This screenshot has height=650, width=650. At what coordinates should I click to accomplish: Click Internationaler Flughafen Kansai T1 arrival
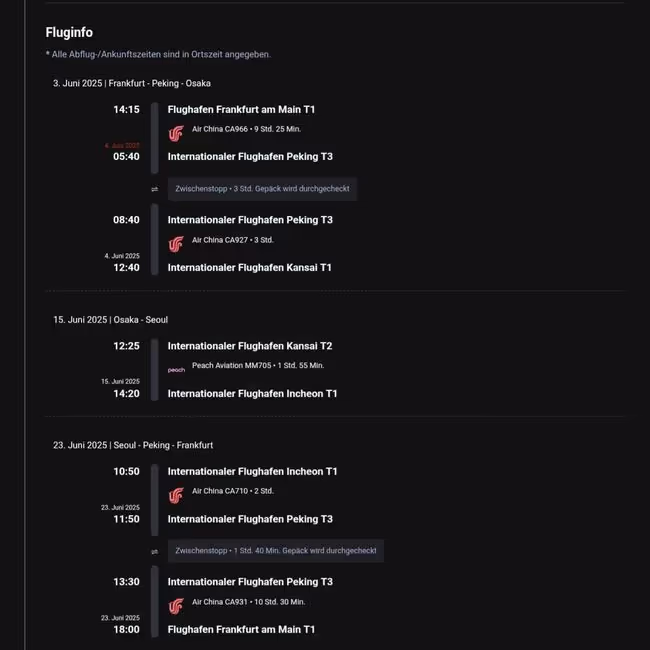click(250, 268)
